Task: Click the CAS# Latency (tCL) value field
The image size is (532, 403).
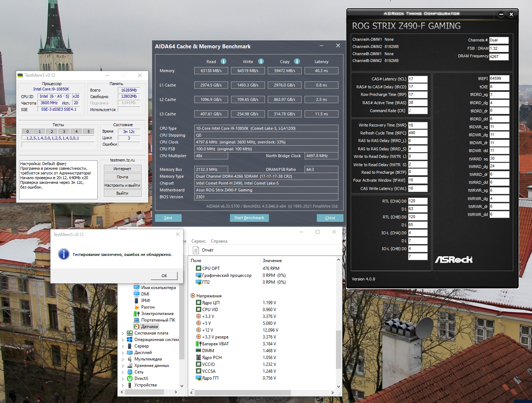Action: pos(418,79)
